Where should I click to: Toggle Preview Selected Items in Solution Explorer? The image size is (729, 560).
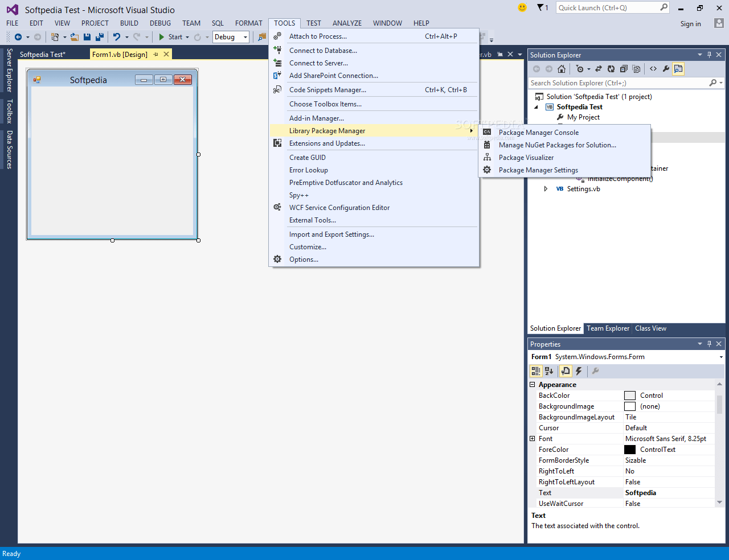678,69
